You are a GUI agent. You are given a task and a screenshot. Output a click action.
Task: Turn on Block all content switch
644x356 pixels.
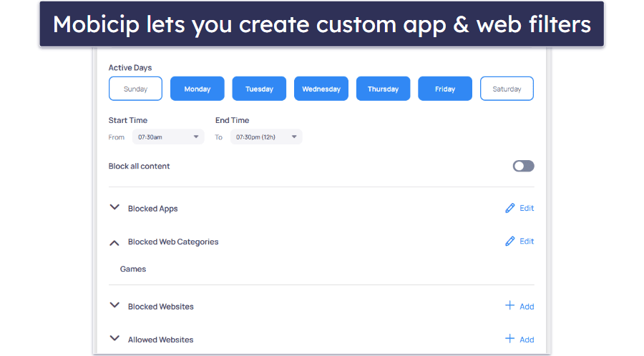click(523, 166)
